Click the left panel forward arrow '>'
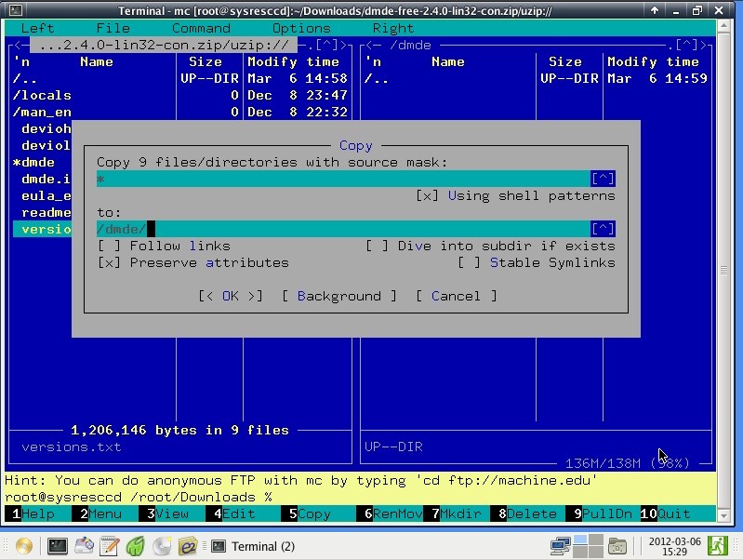Screen dimensions: 743x560 343,45
